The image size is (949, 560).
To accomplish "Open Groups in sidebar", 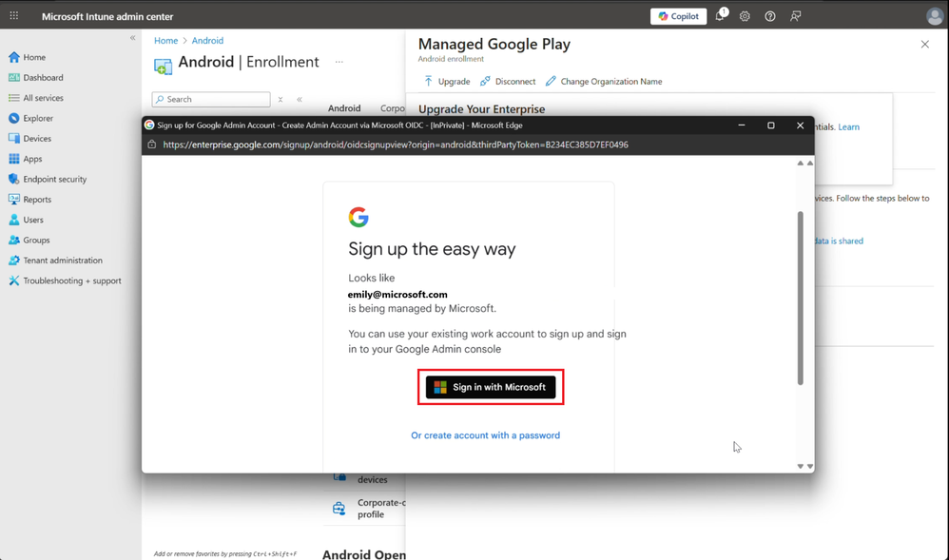I will 29,240.
